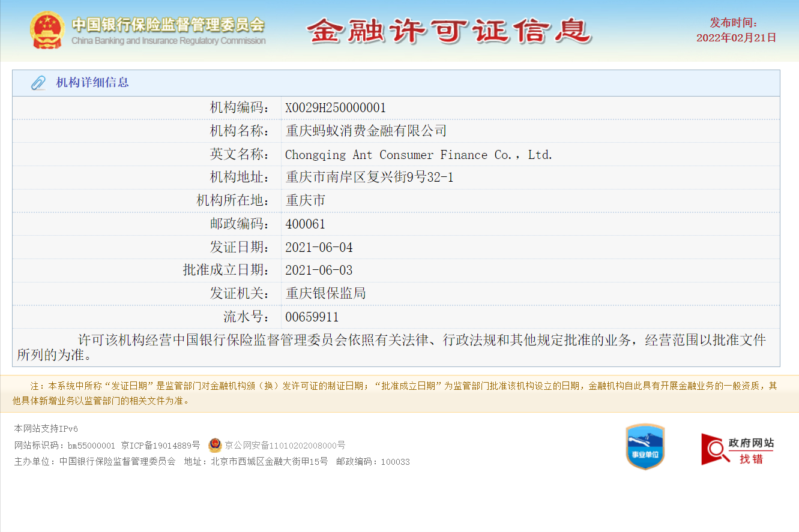Click the 英文名称 field label

tap(240, 154)
